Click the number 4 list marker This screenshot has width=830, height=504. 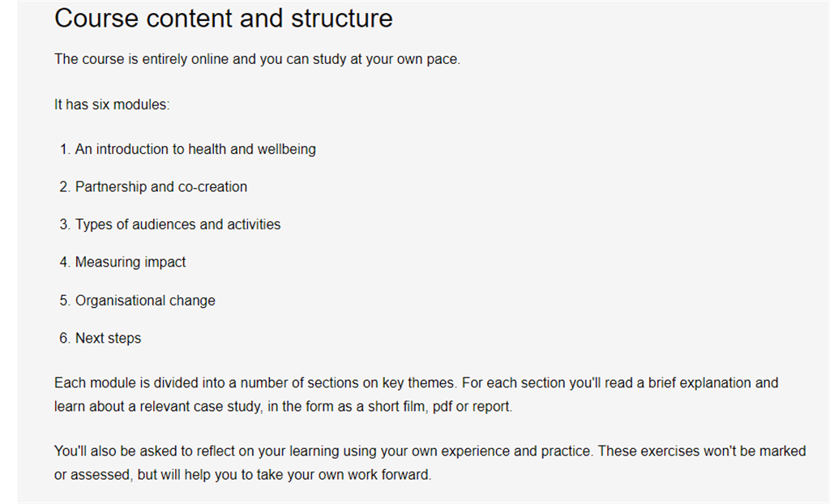[65, 262]
